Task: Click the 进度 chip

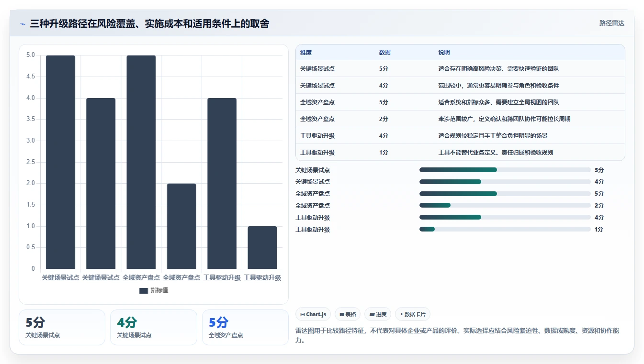Action: coord(378,314)
